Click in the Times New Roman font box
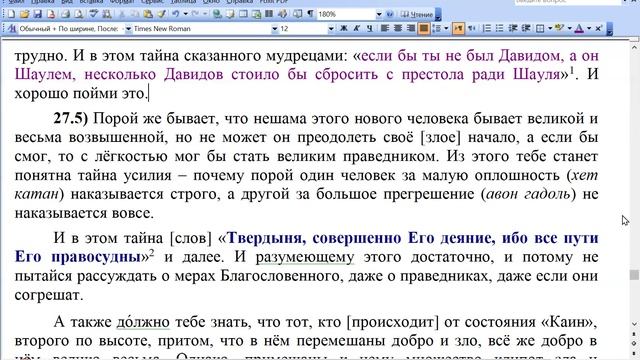 (x=202, y=29)
